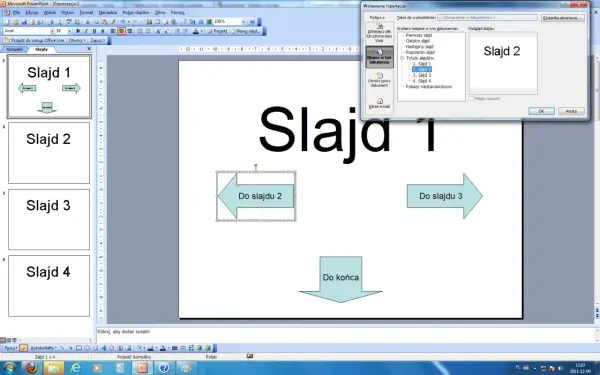Viewport: 600px width, 375px height.
Task: Click the 'Do końca' down arrow shape
Action: pyautogui.click(x=341, y=279)
